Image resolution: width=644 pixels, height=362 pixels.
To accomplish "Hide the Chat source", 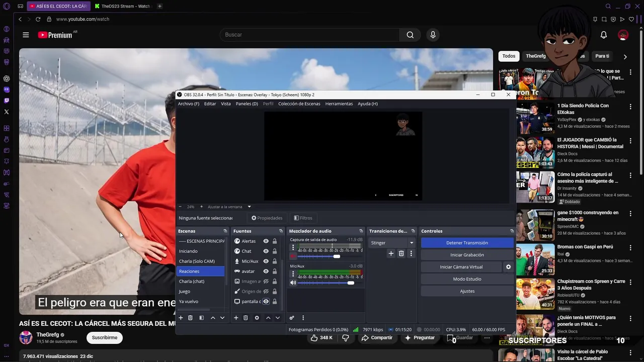I will [266, 251].
